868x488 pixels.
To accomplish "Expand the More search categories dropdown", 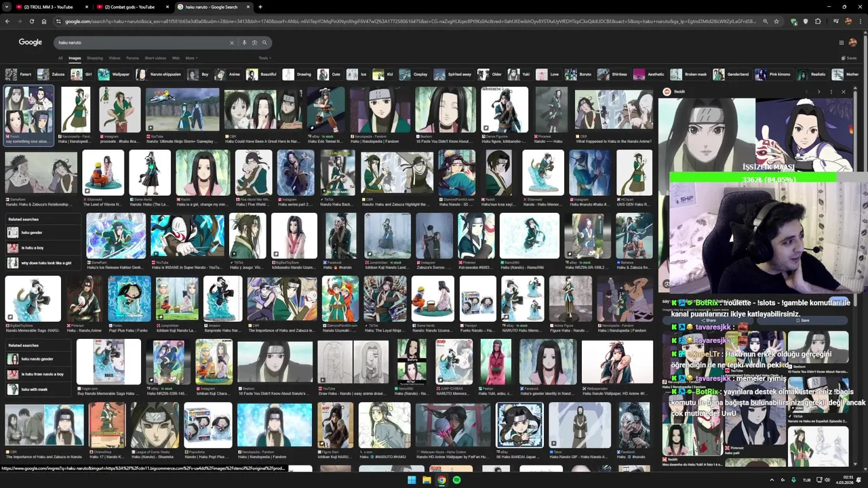I will point(191,58).
